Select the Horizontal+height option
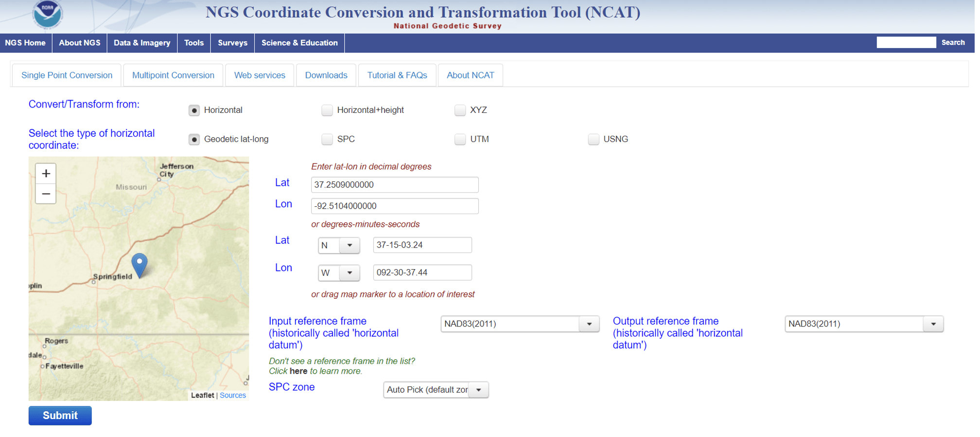The height and width of the screenshot is (437, 980). (x=327, y=110)
